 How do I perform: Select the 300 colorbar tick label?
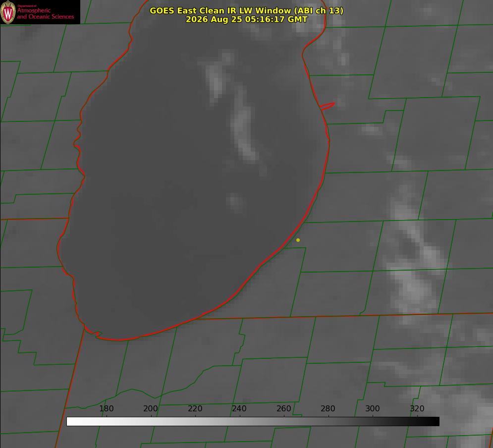(373, 408)
